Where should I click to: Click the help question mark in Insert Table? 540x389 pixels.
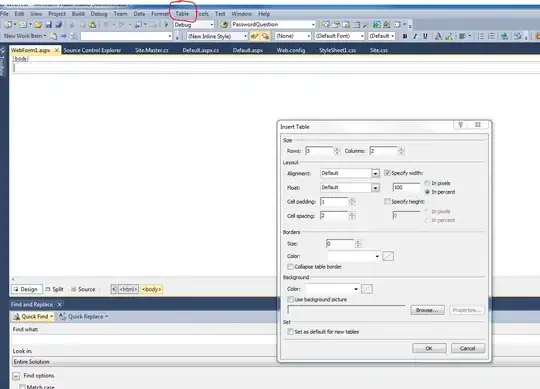pyautogui.click(x=461, y=125)
